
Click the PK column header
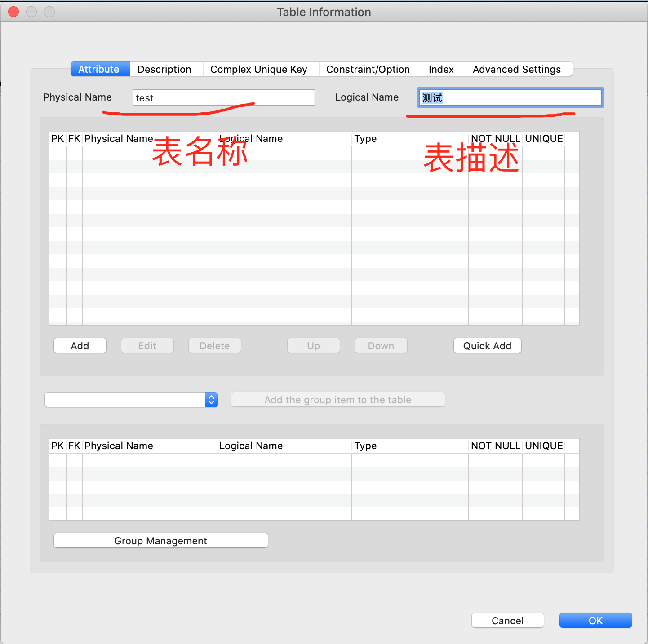coord(58,138)
